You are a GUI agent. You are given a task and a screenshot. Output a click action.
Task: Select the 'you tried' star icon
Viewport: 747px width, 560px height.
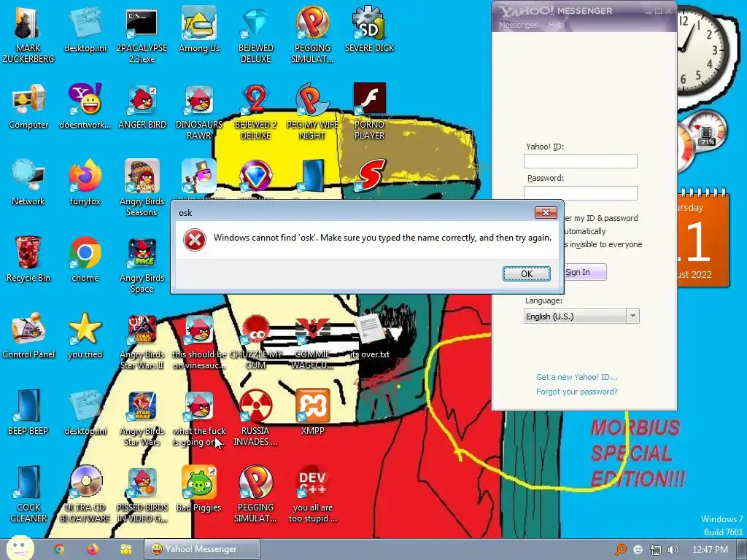(x=85, y=336)
